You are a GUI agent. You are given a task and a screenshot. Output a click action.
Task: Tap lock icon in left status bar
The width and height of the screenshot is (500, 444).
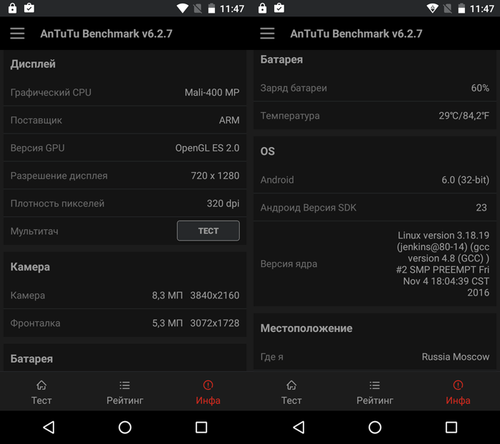coord(12,8)
